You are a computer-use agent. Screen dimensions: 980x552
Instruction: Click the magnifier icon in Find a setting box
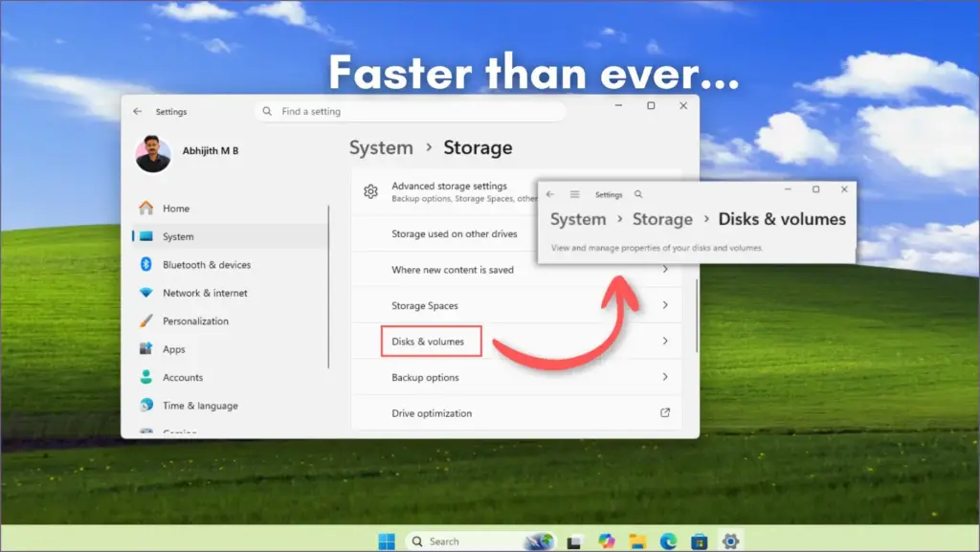tap(268, 111)
